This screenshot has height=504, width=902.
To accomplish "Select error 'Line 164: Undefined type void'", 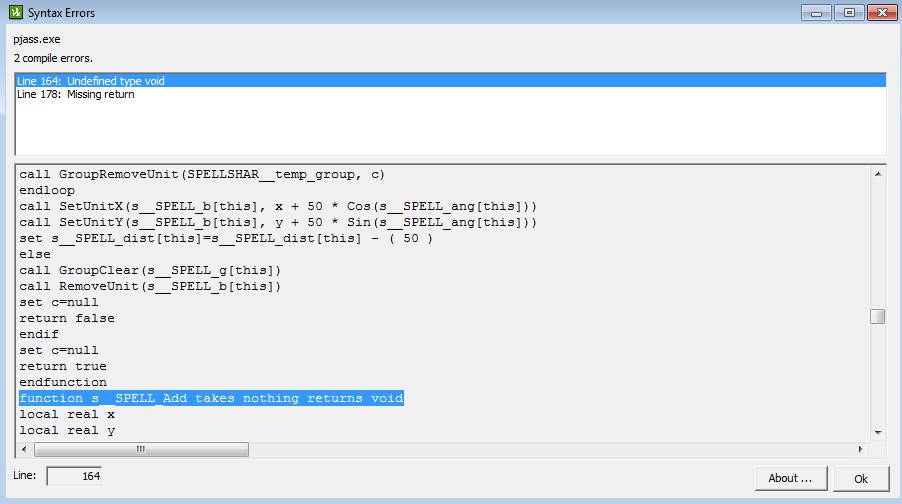I will 450,81.
